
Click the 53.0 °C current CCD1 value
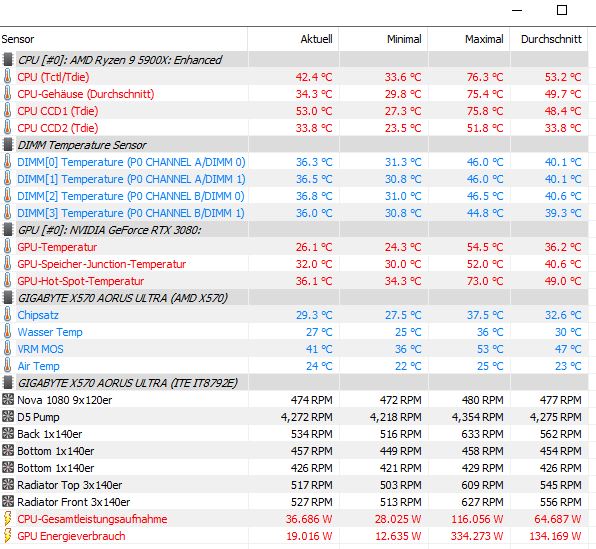point(314,111)
